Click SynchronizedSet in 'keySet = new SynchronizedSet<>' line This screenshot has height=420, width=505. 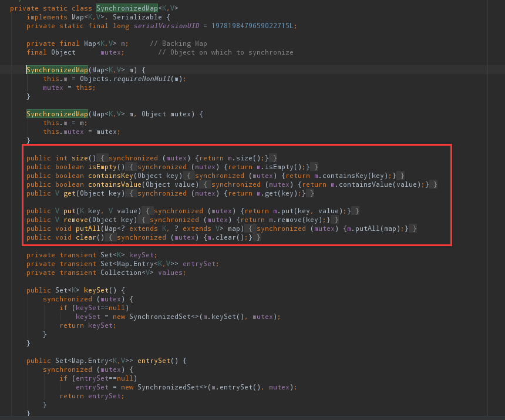pos(160,317)
